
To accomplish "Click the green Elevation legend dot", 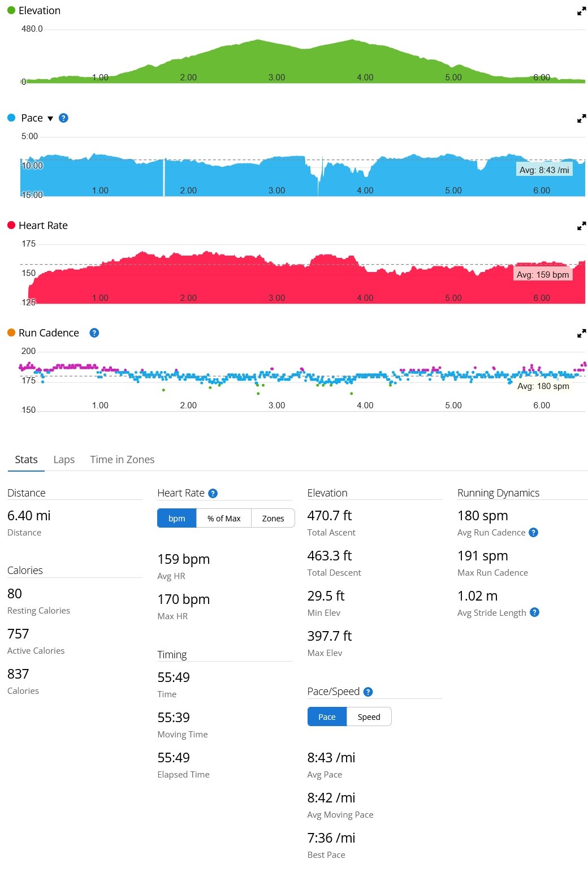I will pyautogui.click(x=11, y=10).
